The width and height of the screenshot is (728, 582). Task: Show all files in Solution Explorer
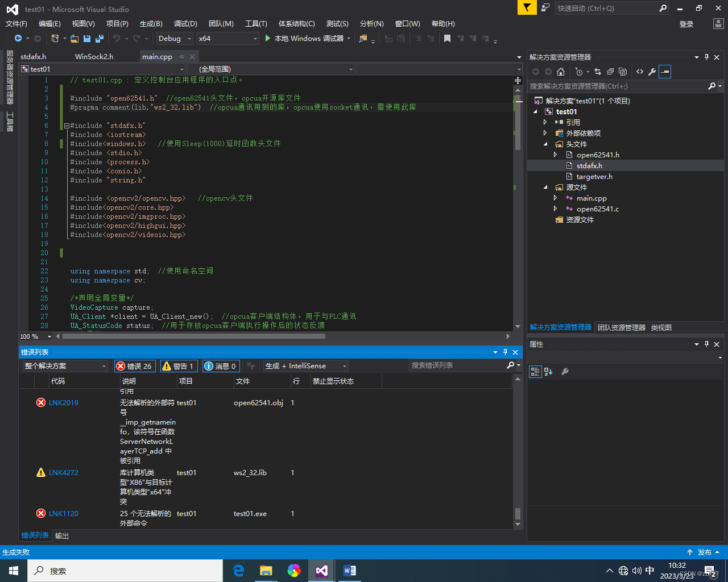pyautogui.click(x=623, y=72)
